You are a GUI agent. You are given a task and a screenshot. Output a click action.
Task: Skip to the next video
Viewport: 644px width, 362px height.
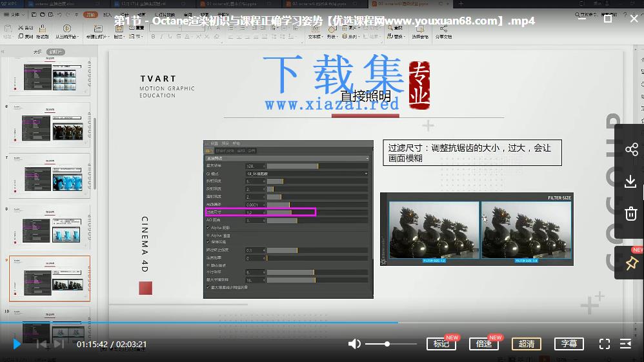tap(59, 344)
